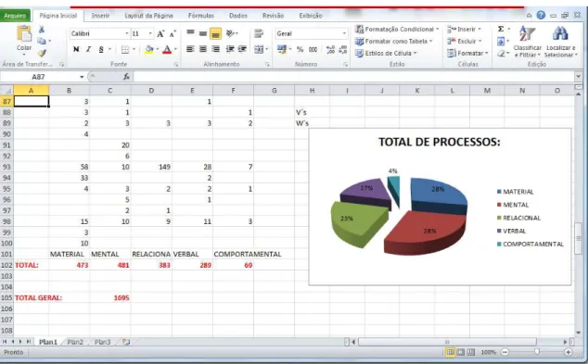This screenshot has height=364, width=588.
Task: Switch to Revisão ribbon tab
Action: click(x=273, y=16)
